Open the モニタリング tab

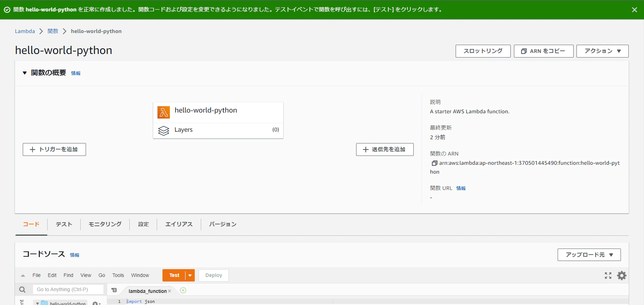pos(105,224)
